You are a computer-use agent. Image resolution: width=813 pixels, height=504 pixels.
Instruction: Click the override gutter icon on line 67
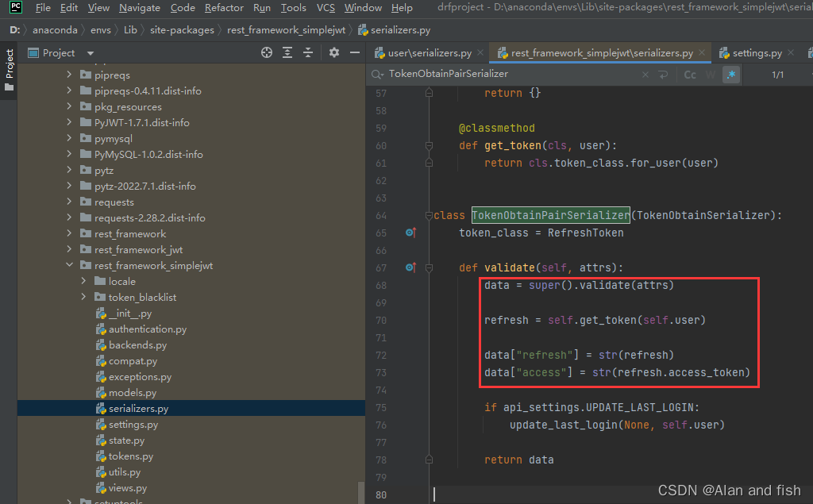click(410, 267)
